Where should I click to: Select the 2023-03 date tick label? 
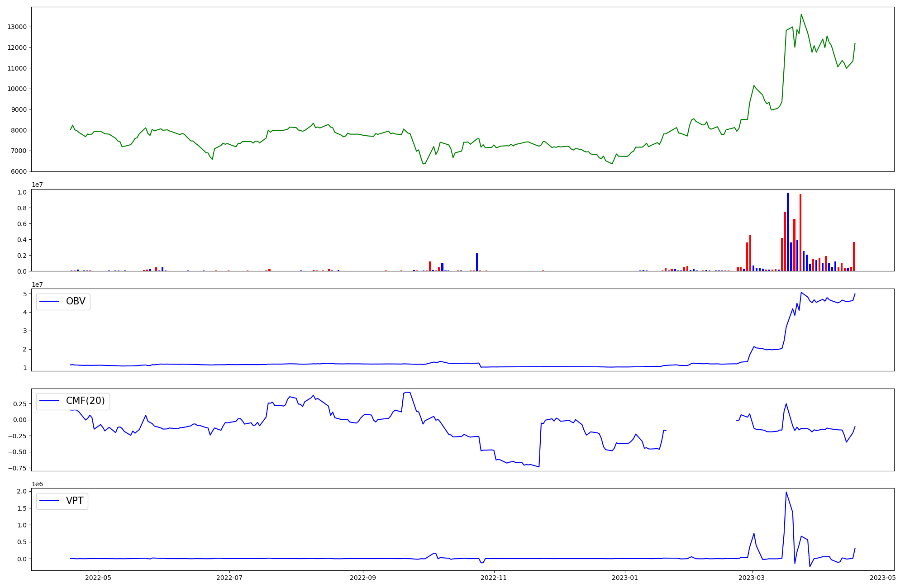752,577
